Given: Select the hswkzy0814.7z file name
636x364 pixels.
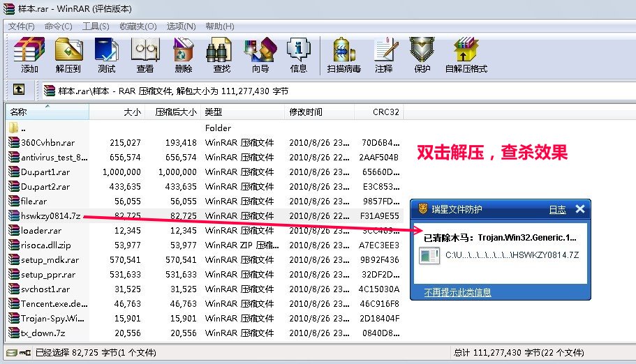Looking at the screenshot, I should click(x=51, y=215).
